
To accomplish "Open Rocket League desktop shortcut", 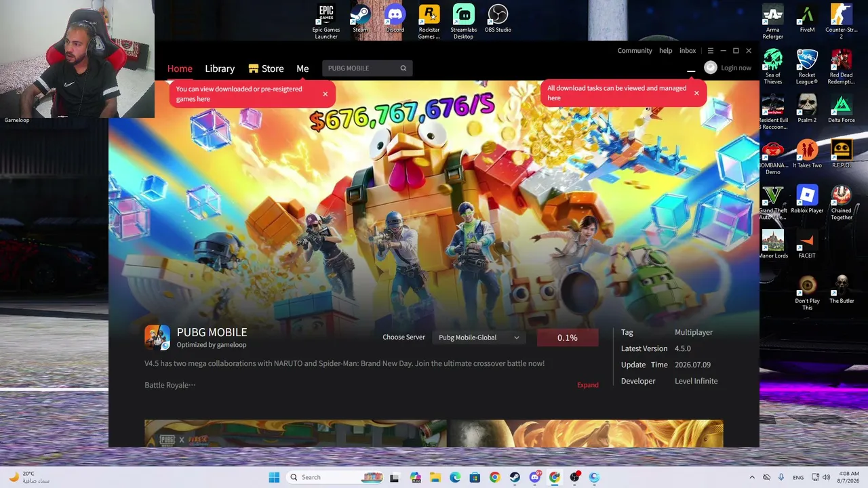I will tap(807, 67).
